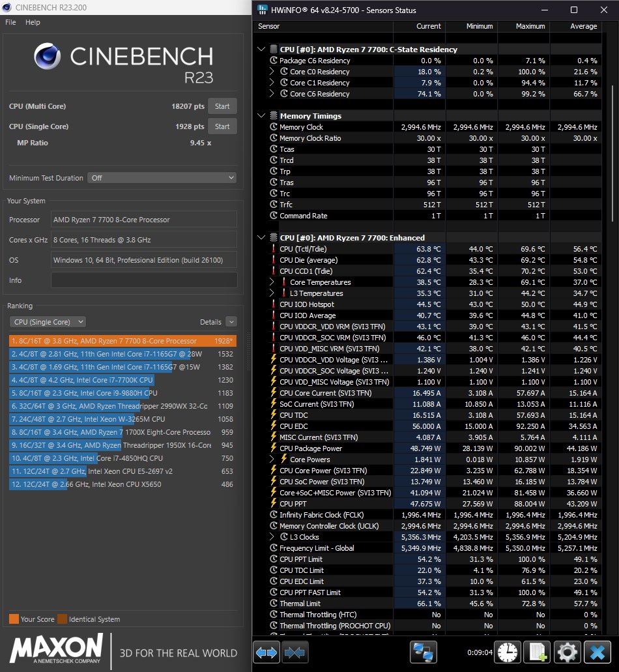Open Minimum Test Duration dropdown
The width and height of the screenshot is (619, 672).
(162, 178)
